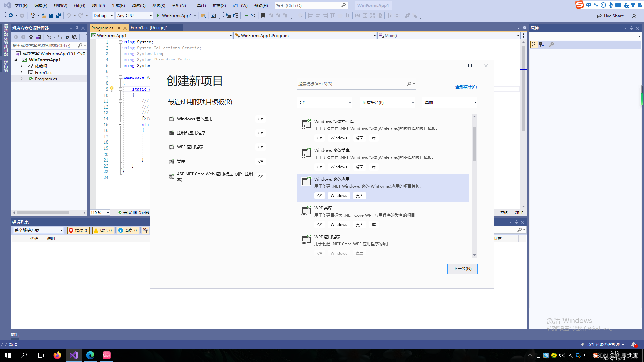The width and height of the screenshot is (644, 362).
Task: Save the current file with Save icon
Action: click(51, 16)
